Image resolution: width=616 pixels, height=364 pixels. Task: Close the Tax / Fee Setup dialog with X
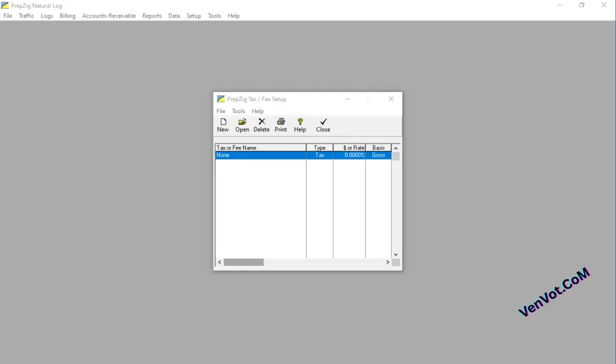point(391,99)
